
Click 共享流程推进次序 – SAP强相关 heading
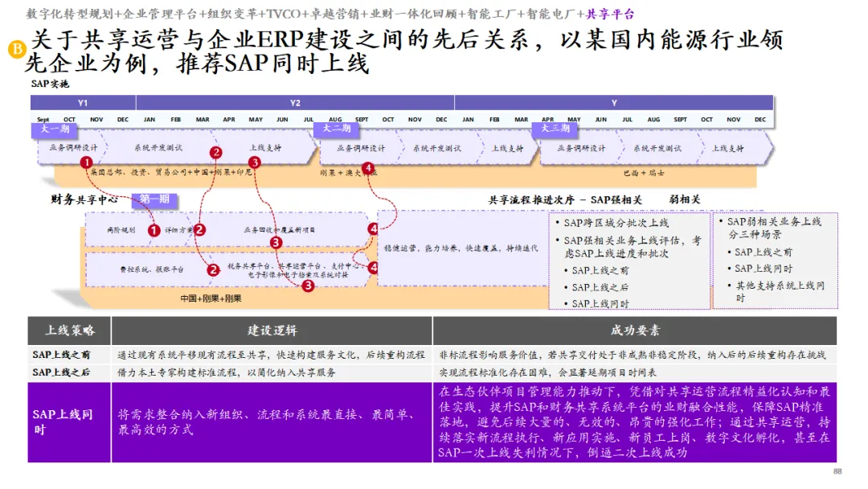coord(565,200)
